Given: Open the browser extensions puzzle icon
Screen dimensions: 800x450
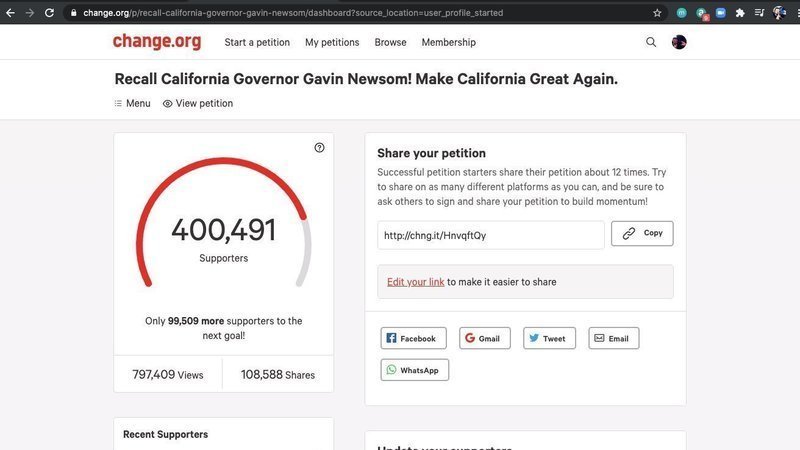Looking at the screenshot, I should coord(739,13).
